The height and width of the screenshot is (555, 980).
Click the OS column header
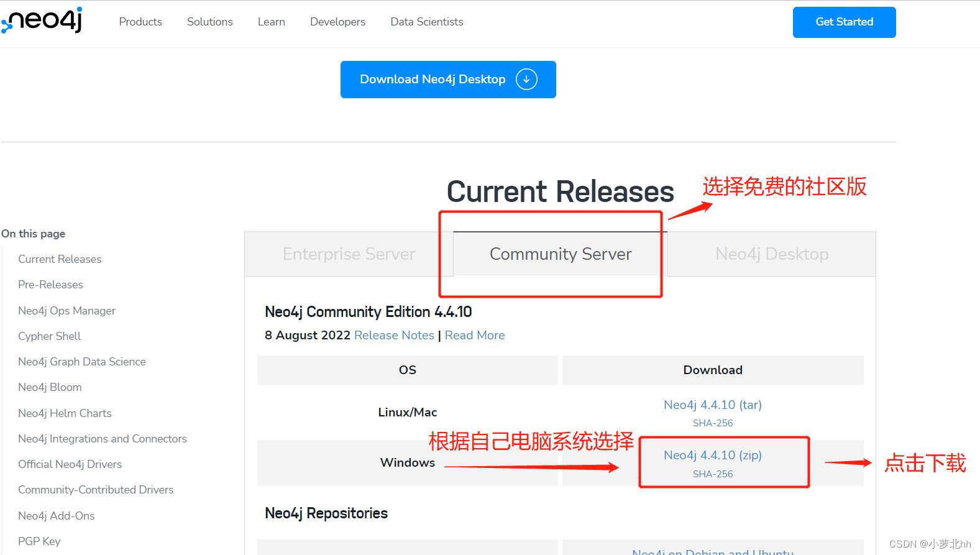[x=408, y=370]
